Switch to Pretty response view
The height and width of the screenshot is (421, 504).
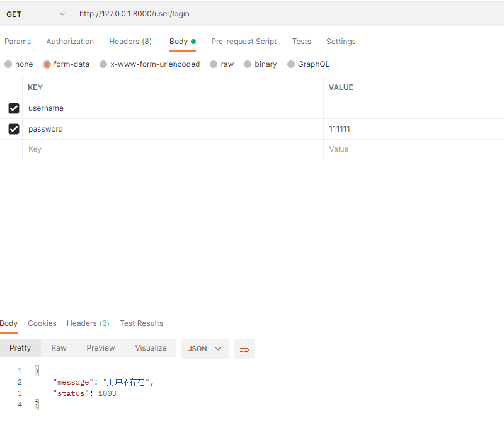[20, 348]
